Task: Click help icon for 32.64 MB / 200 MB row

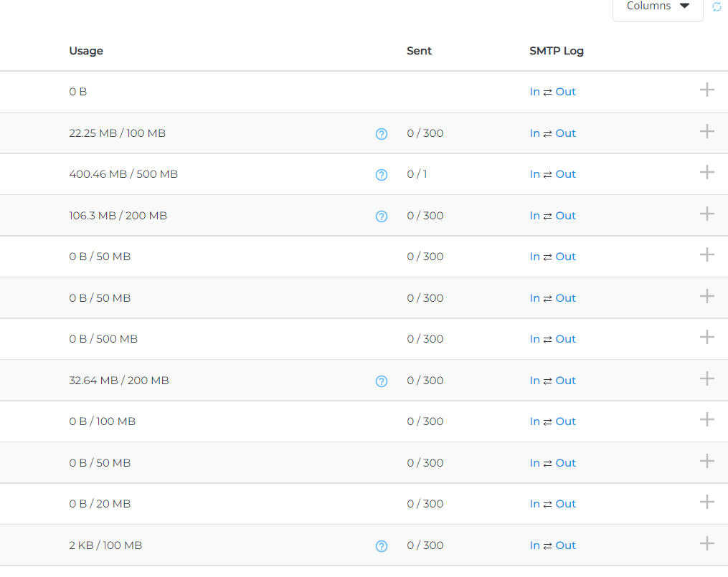Action: [x=382, y=381]
